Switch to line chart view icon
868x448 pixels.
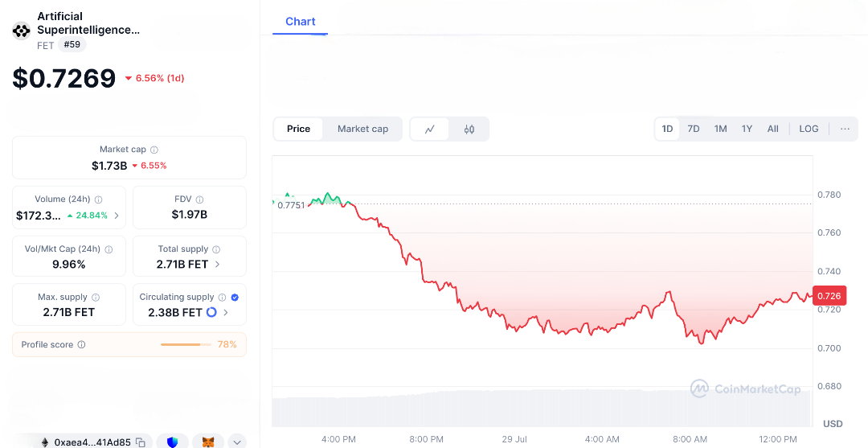[x=430, y=129]
